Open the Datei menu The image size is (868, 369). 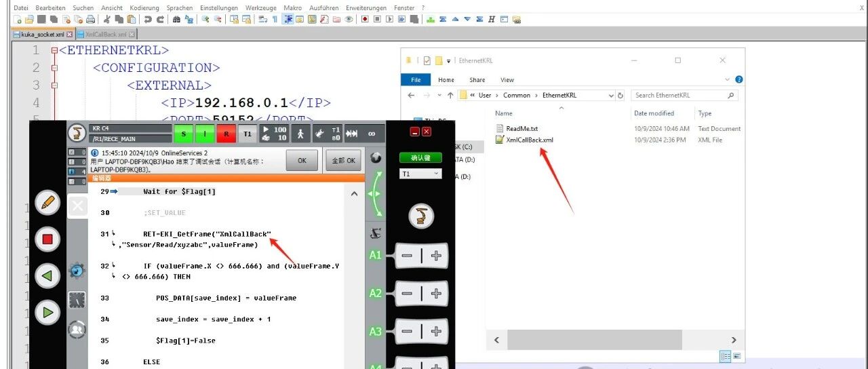(21, 7)
